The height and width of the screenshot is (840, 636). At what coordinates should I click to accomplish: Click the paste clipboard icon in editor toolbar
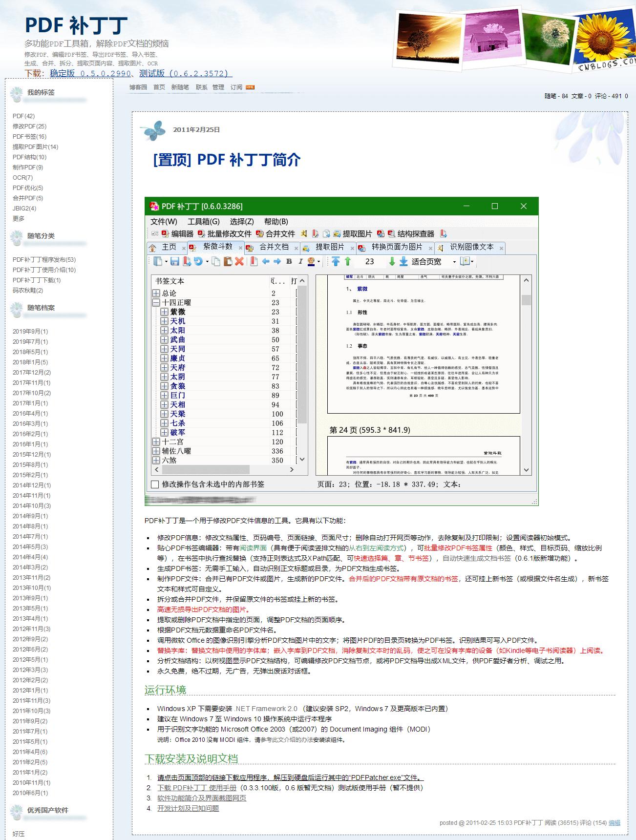[x=228, y=262]
